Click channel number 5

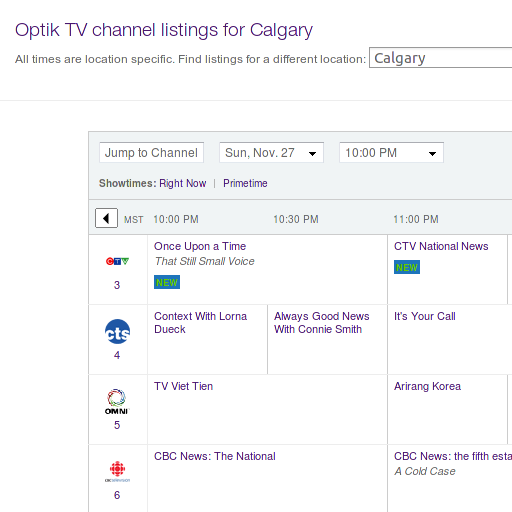117,425
